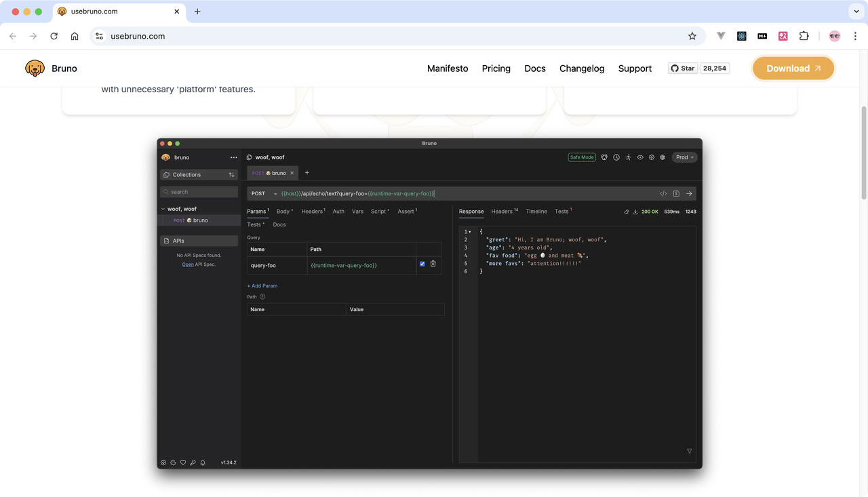The height and width of the screenshot is (497, 868).
Task: Bookmark this page with the star icon
Action: point(692,36)
